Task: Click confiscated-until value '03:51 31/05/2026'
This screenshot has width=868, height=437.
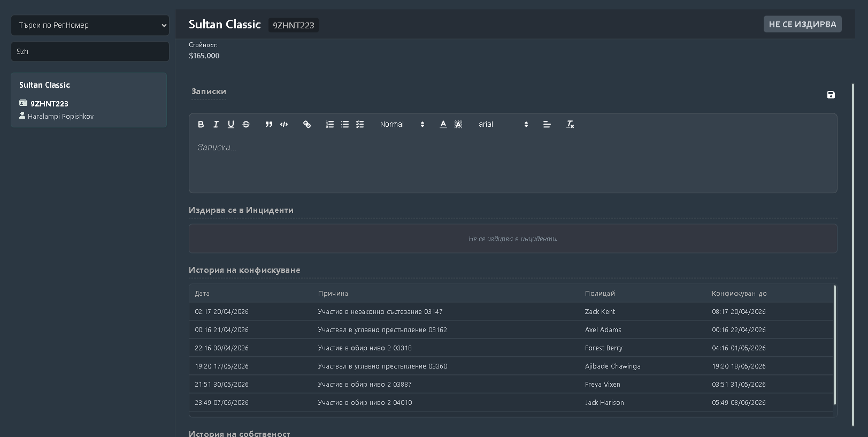Action: coord(739,385)
